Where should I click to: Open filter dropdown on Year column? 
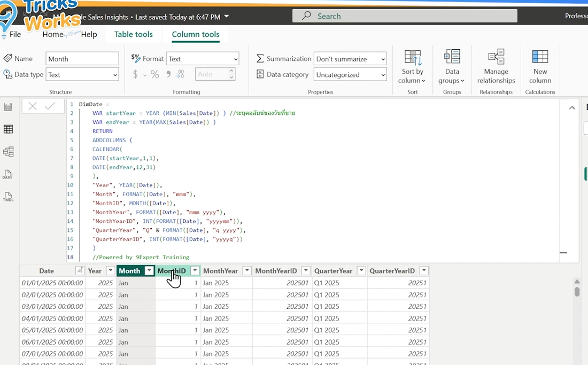coord(110,271)
